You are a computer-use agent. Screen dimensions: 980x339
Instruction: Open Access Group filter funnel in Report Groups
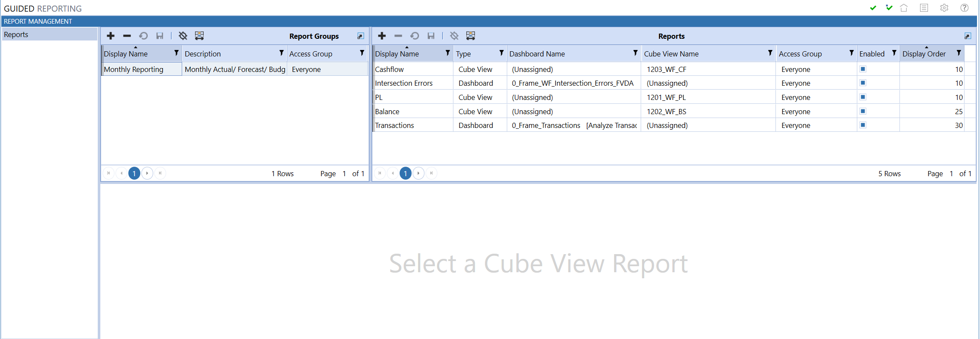tap(362, 53)
